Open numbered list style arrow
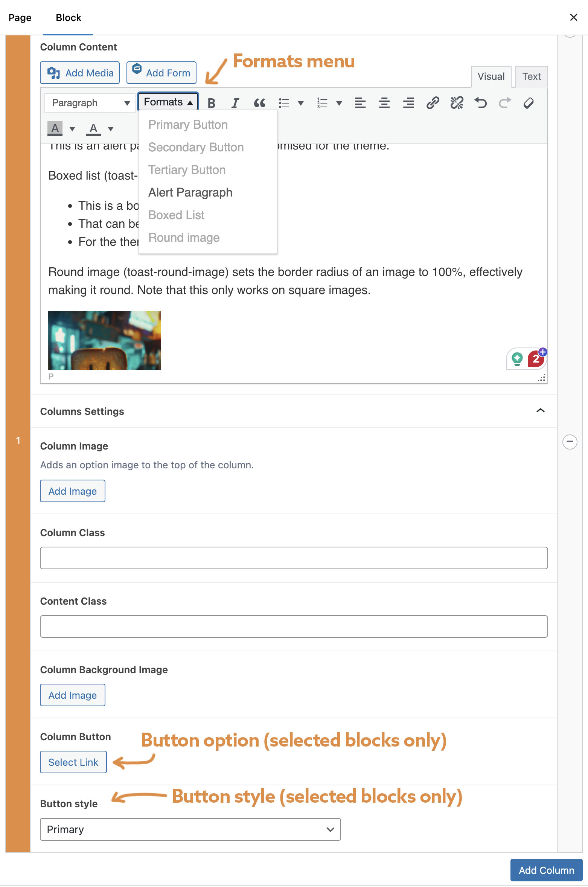The width and height of the screenshot is (588, 887). (x=339, y=103)
